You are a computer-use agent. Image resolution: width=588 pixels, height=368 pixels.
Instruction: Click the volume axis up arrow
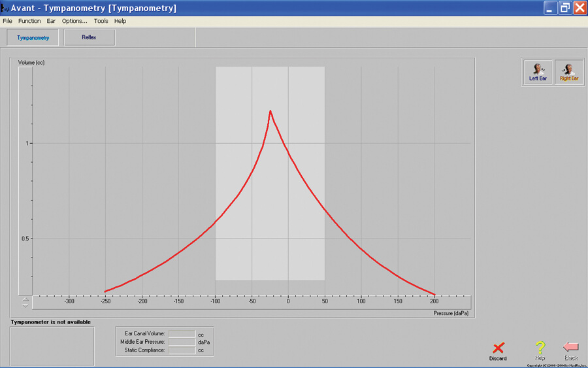pos(25,299)
